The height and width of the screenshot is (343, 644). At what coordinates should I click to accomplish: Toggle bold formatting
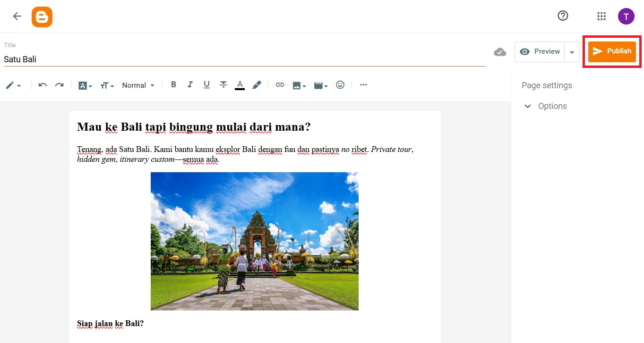click(173, 85)
